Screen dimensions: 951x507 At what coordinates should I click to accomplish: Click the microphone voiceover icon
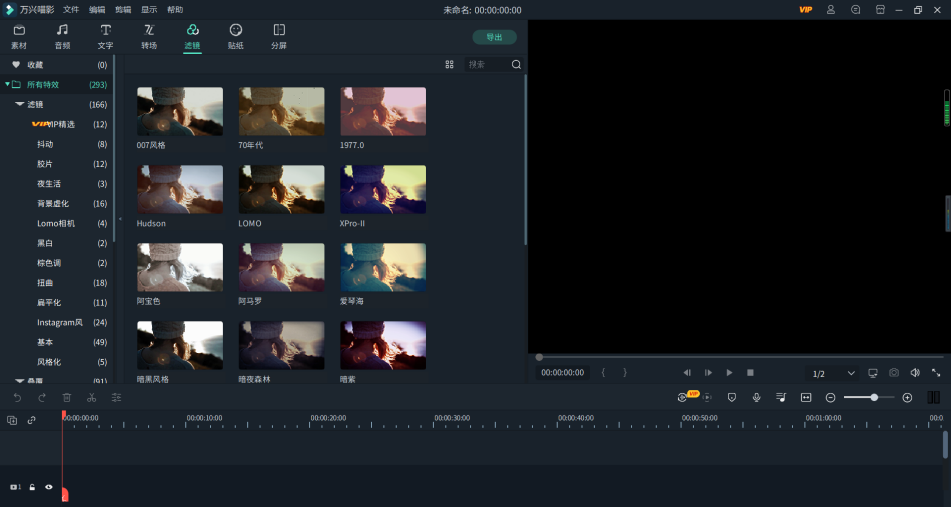757,398
